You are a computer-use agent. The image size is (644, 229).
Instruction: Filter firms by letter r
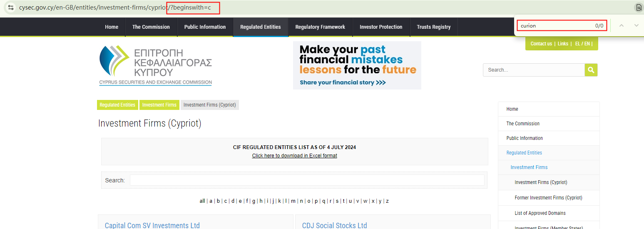click(x=331, y=201)
